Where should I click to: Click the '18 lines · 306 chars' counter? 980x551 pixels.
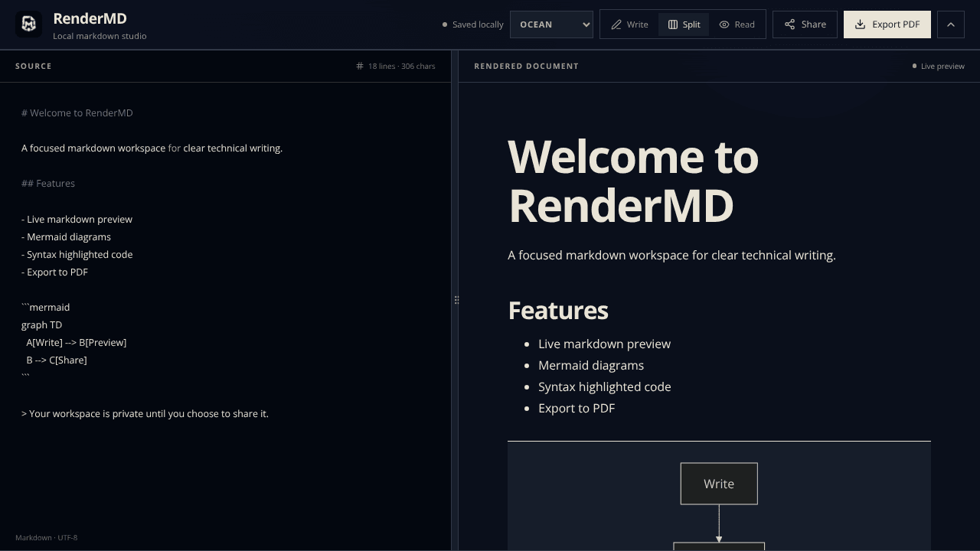(x=401, y=66)
